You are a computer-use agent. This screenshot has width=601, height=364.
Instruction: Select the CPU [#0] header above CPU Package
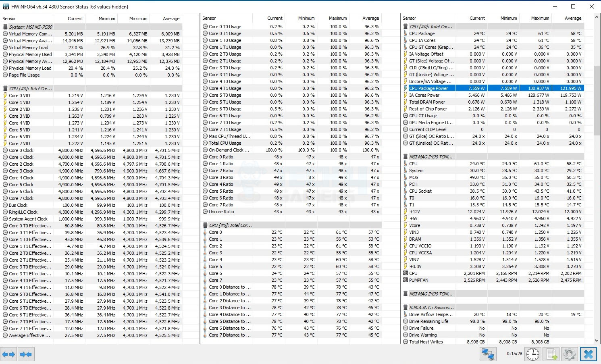tap(493, 27)
